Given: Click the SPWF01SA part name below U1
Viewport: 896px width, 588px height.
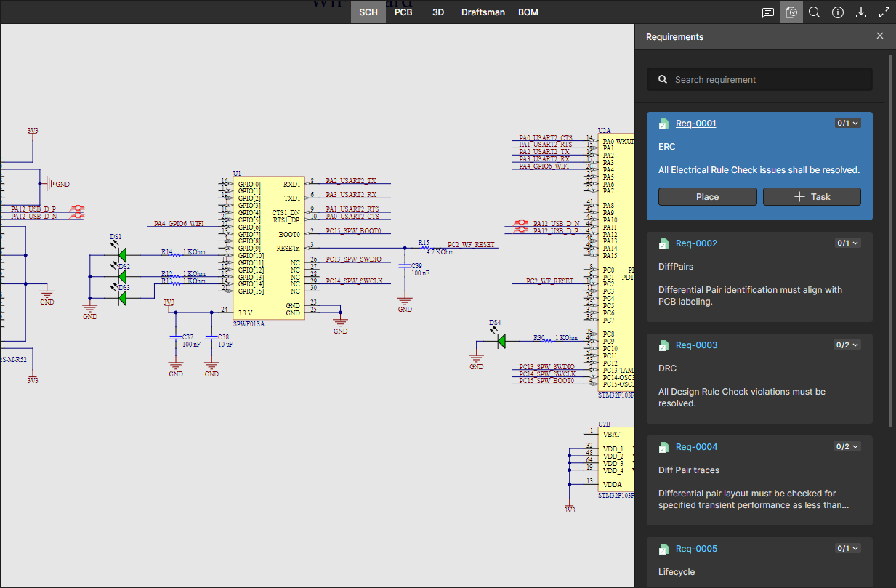Looking at the screenshot, I should tap(249, 324).
